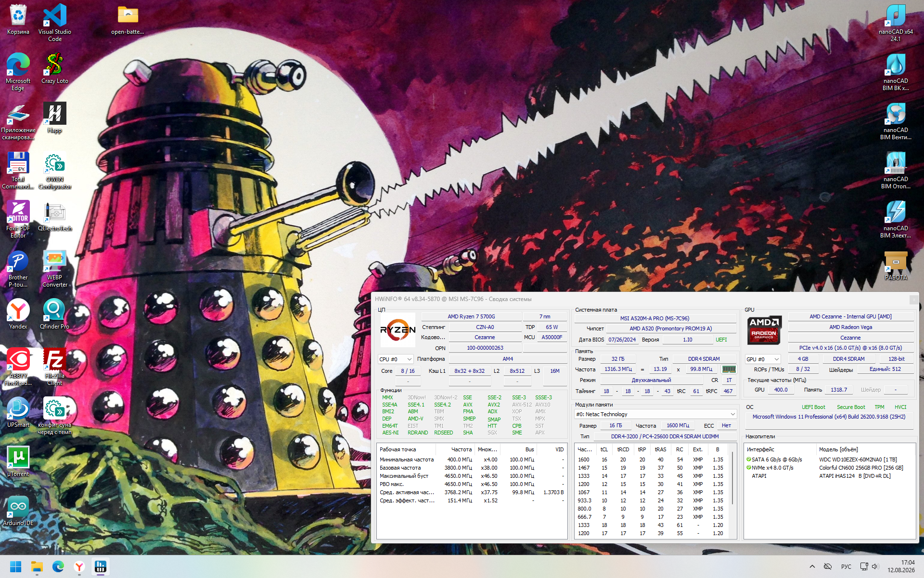Open OWEN Configurator desktop shortcut

[55, 170]
